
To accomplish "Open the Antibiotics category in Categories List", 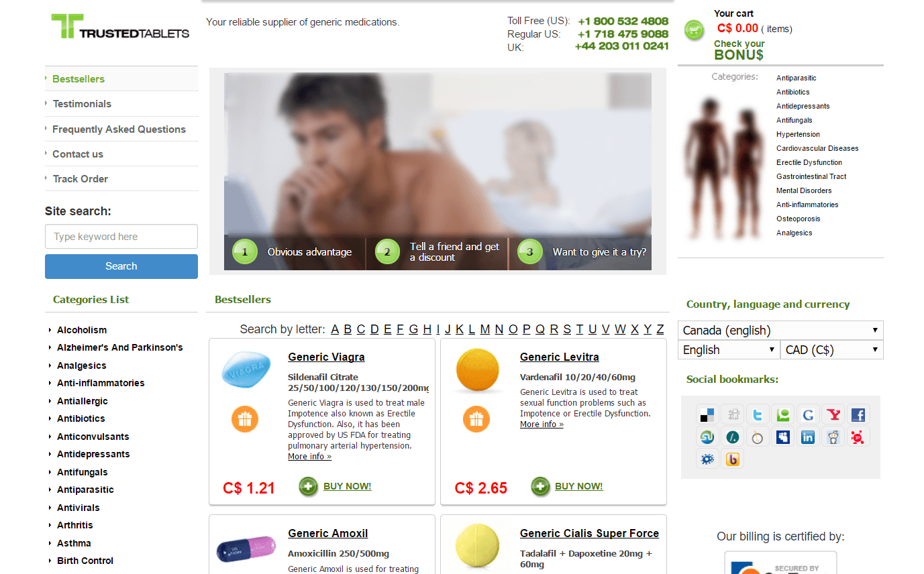I will [81, 418].
